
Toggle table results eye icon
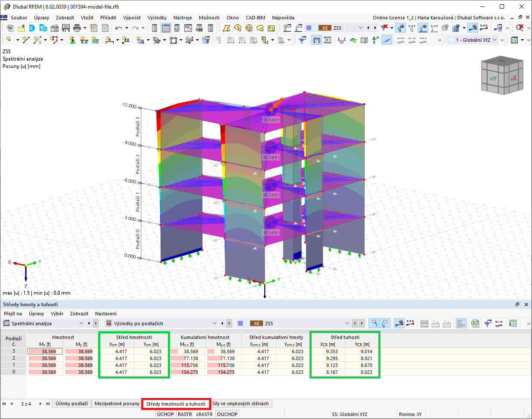[399, 323]
